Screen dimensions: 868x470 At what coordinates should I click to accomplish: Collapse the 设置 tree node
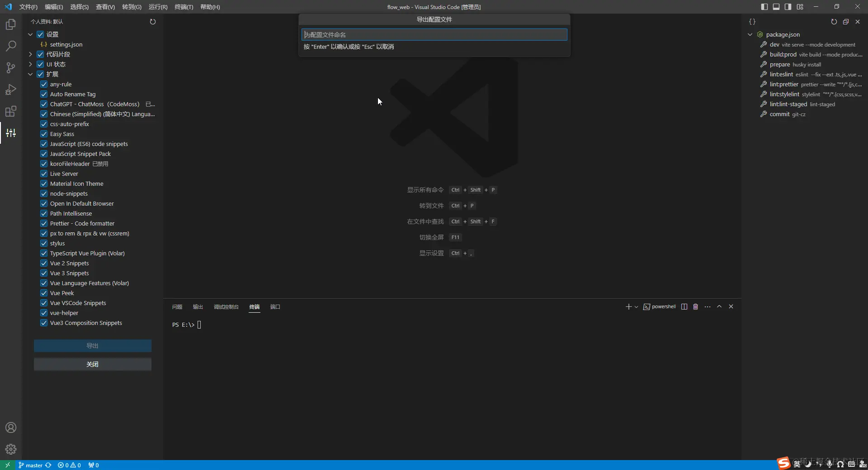(30, 34)
